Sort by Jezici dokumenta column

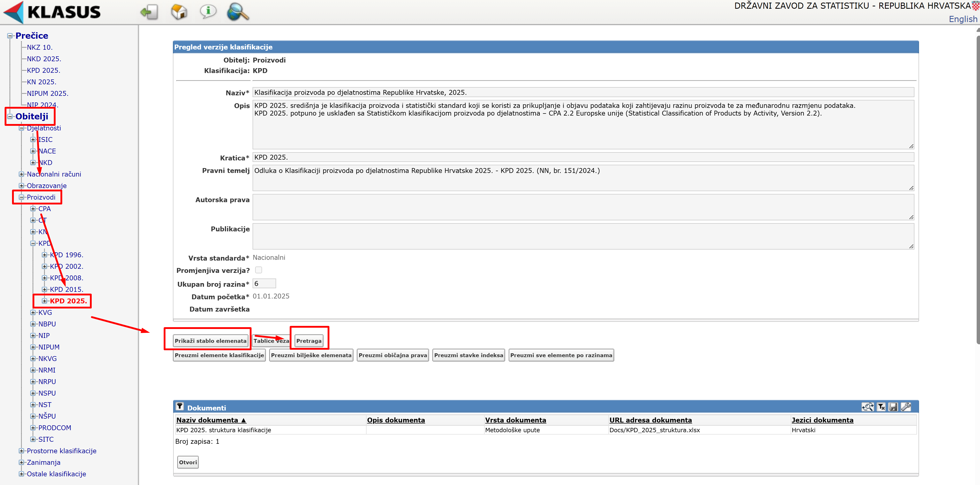click(x=822, y=420)
